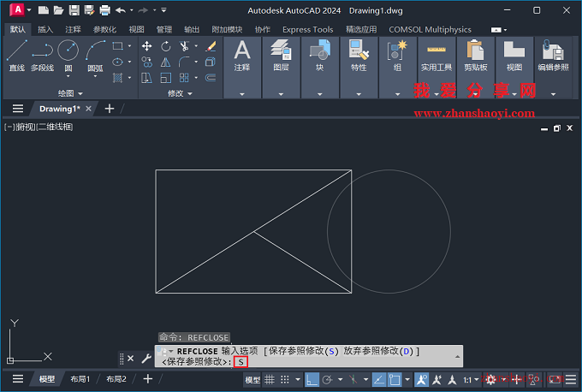Toggle annotation objects visibility in status bar
The height and width of the screenshot is (392, 582).
(x=422, y=379)
